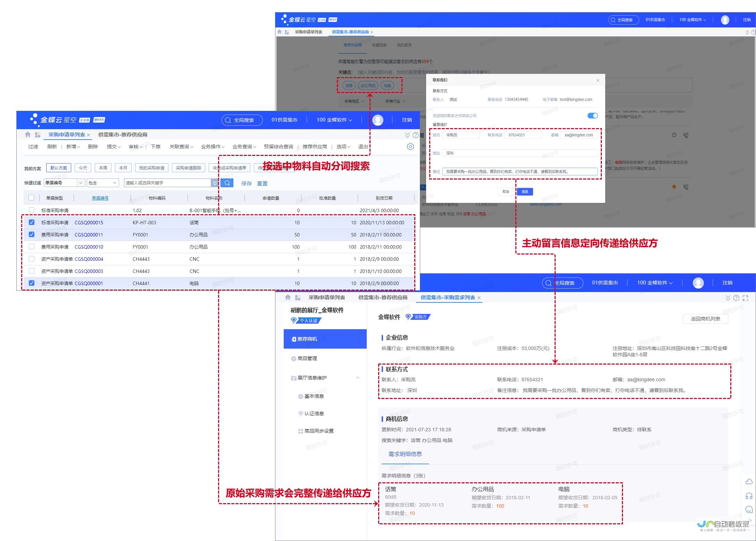
Task: Open the settings gear in list toolbar
Action: tap(410, 147)
